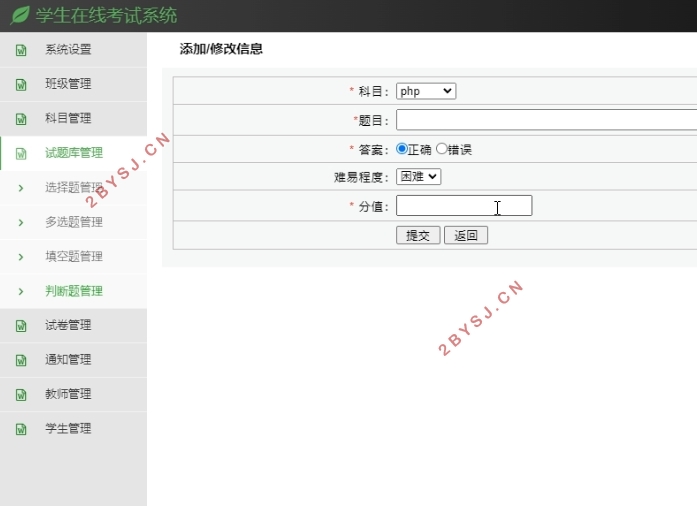Click the chevron beside 选择题管理
The height and width of the screenshot is (506, 697).
(x=21, y=188)
